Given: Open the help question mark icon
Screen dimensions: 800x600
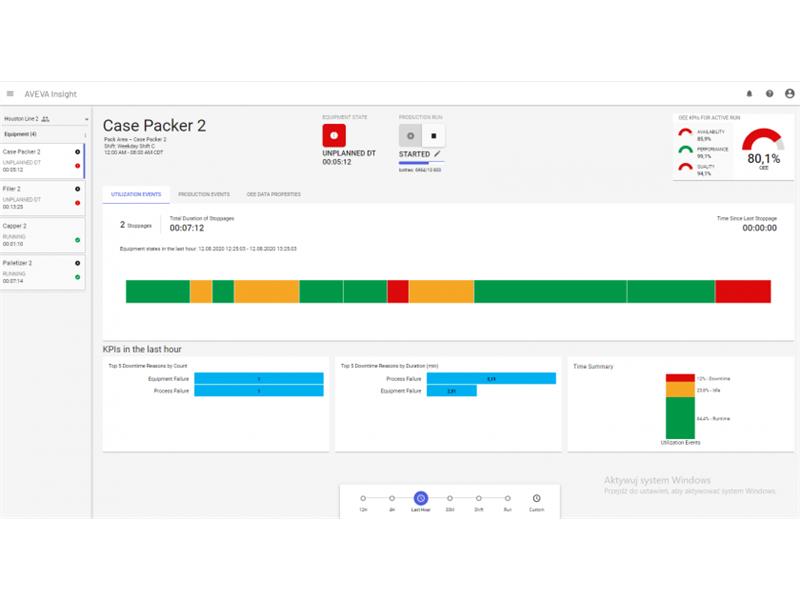Looking at the screenshot, I should point(769,94).
